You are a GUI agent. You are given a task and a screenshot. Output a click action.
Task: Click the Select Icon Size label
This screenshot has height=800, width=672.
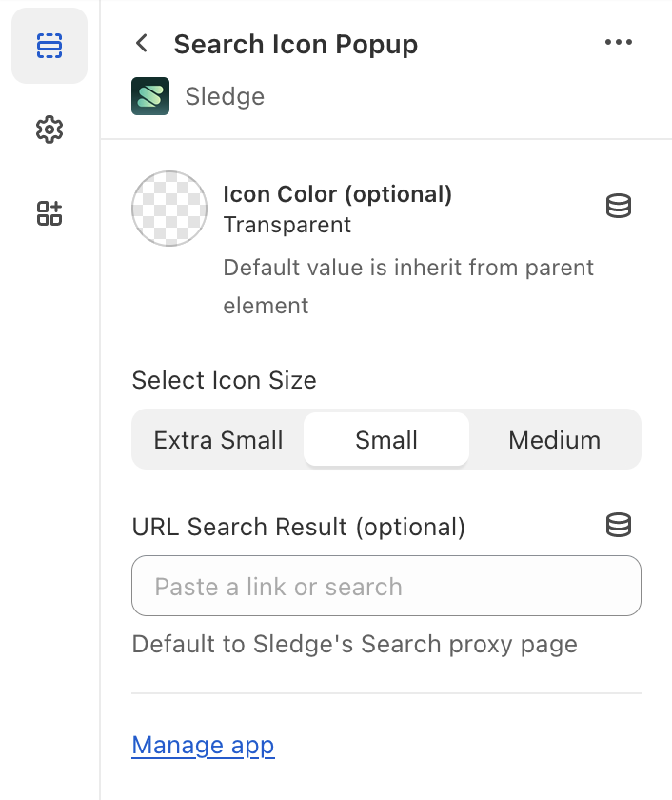click(223, 380)
